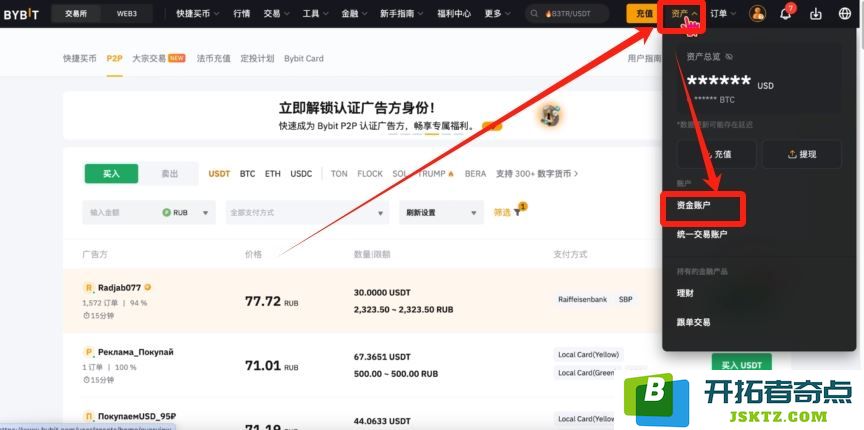Expand the 新手指南 menu
Viewport: 864px width, 430px height.
coord(401,14)
